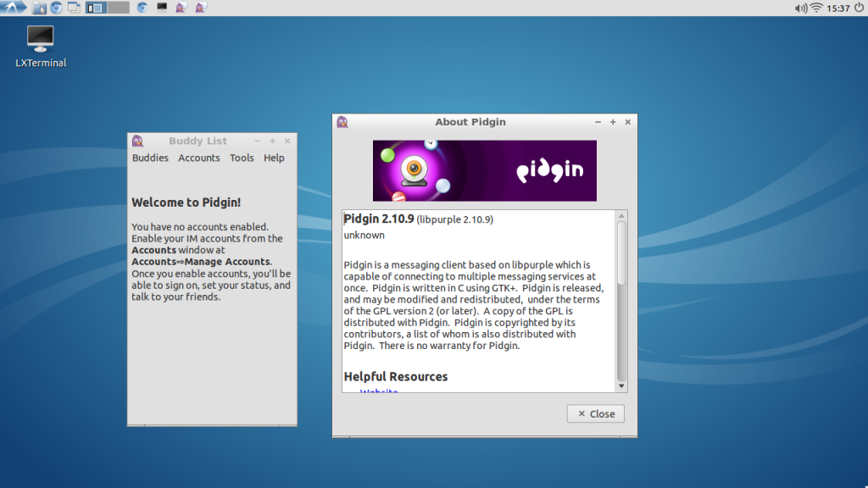Image resolution: width=868 pixels, height=488 pixels.
Task: Click the "unknown" line in About dialog
Action: coord(364,236)
